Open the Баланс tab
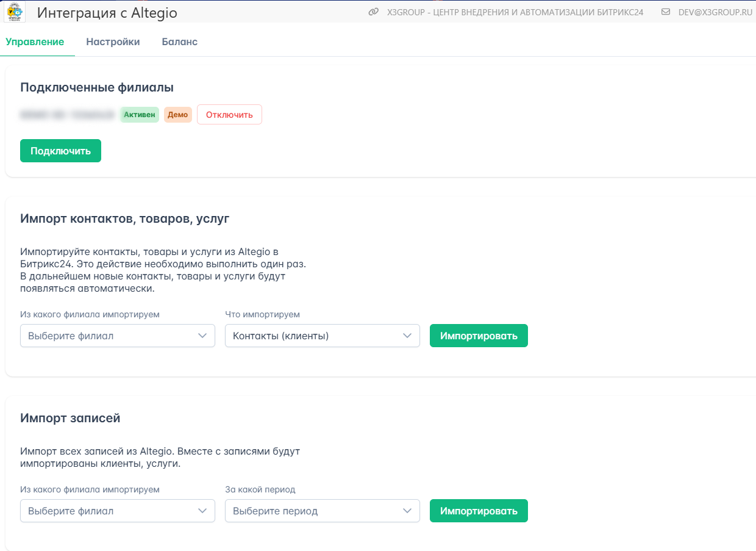Image resolution: width=756 pixels, height=551 pixels. pos(179,42)
